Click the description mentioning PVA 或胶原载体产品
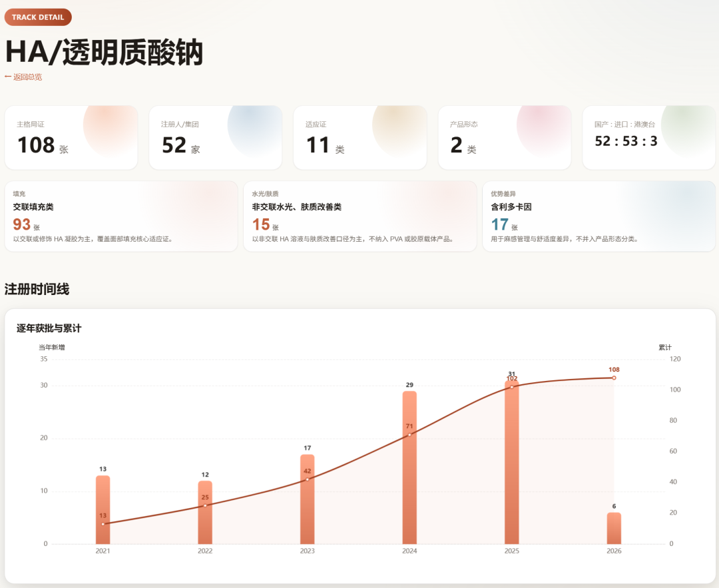The width and height of the screenshot is (719, 588). (353, 239)
